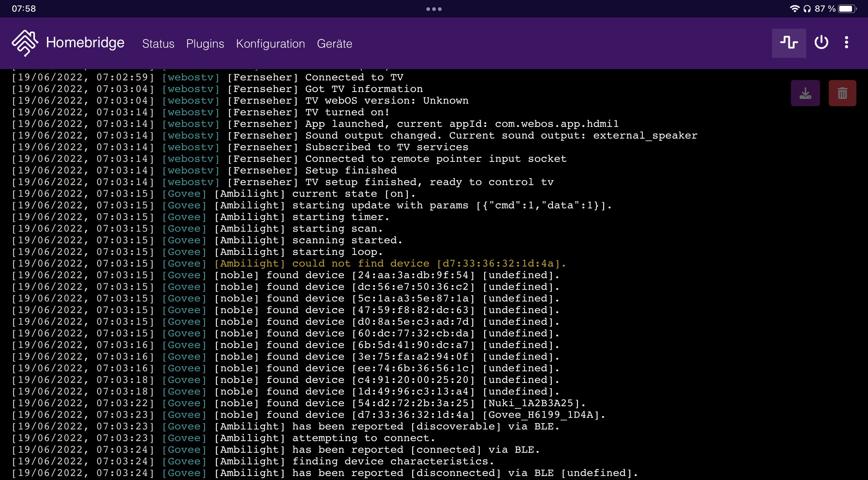The image size is (868, 480).
Task: Select line with 'com.webos.app.hdmi1'
Action: click(315, 124)
